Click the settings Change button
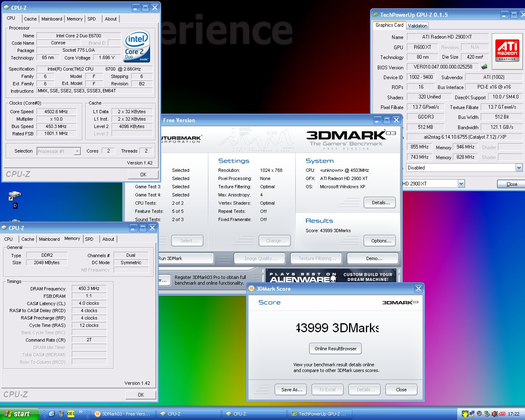The height and width of the screenshot is (420, 525). [275, 241]
